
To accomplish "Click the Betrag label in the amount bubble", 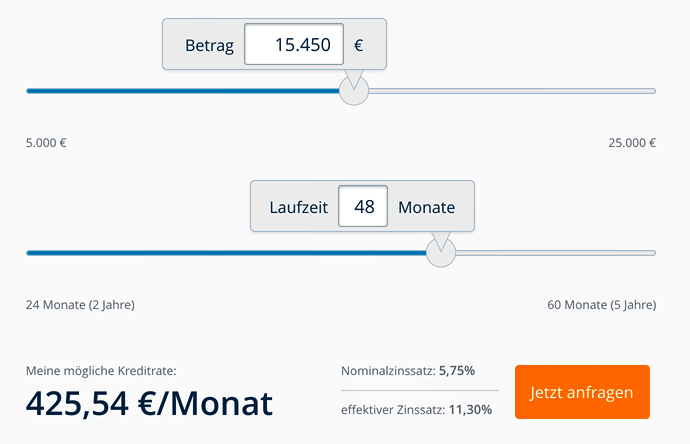I will click(209, 45).
